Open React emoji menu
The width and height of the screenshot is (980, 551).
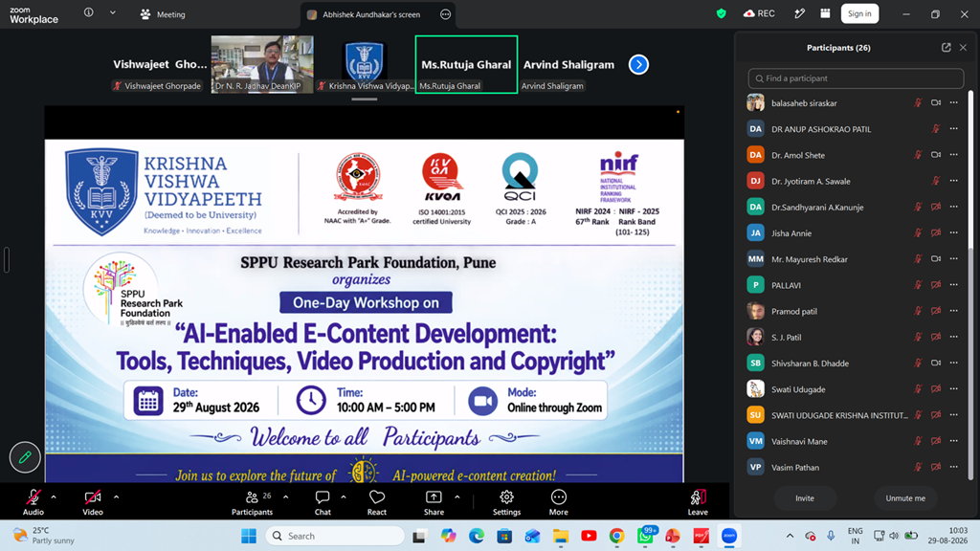tap(377, 502)
